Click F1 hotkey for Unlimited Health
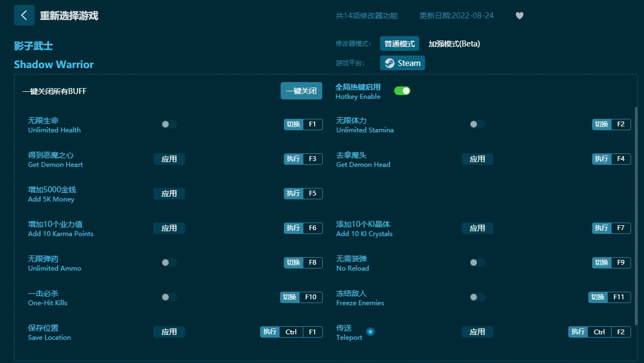644x363 pixels. tap(313, 124)
